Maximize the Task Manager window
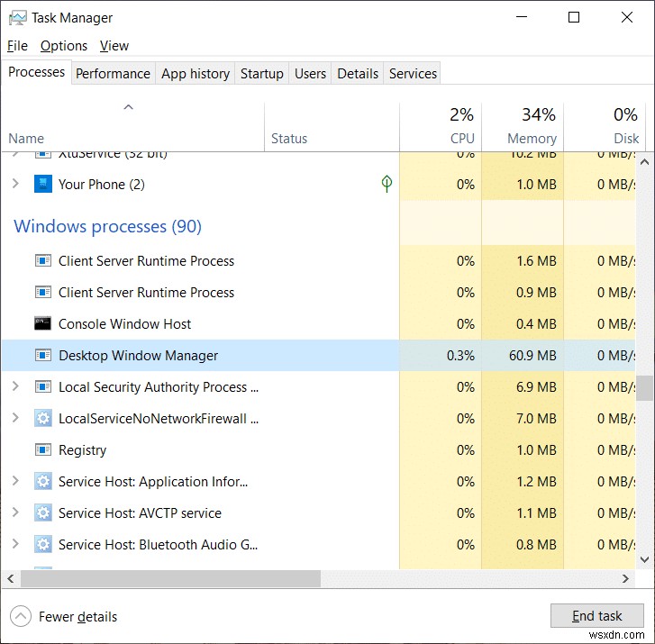Screen dimensions: 655x644 574,17
